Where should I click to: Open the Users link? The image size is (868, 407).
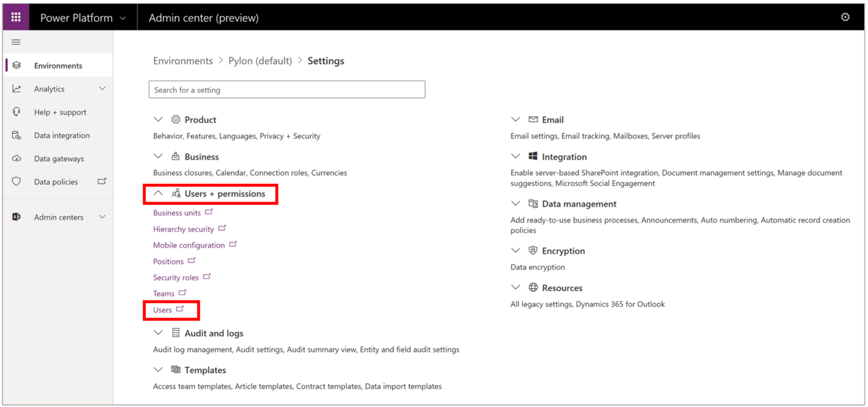point(163,310)
